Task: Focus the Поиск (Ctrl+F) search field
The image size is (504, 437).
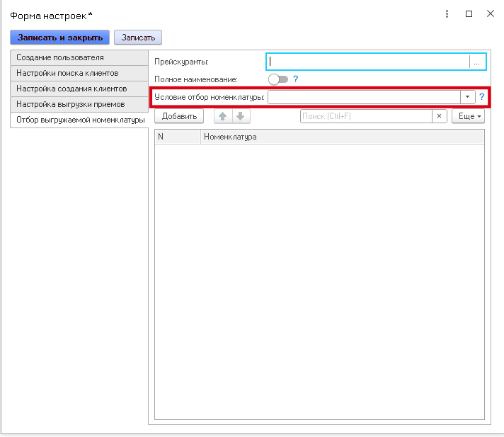Action: pyautogui.click(x=365, y=116)
